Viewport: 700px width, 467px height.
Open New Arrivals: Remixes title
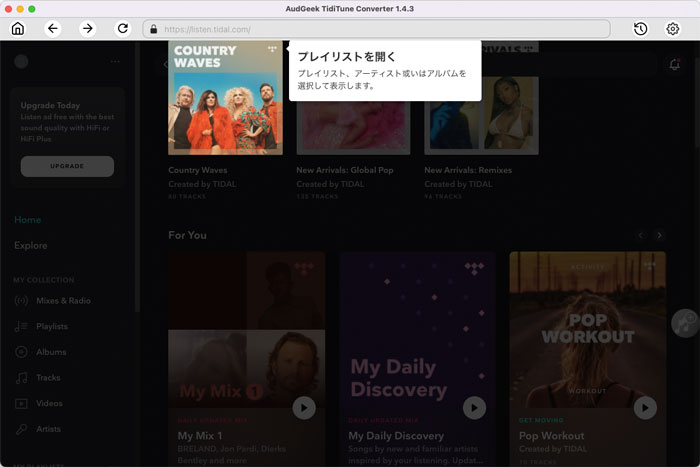tap(468, 170)
